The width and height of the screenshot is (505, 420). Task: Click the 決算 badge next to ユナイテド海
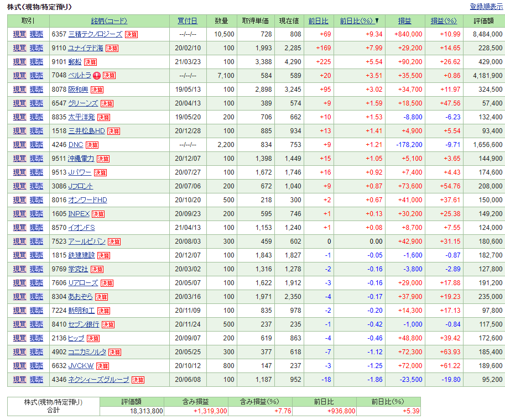click(x=112, y=48)
